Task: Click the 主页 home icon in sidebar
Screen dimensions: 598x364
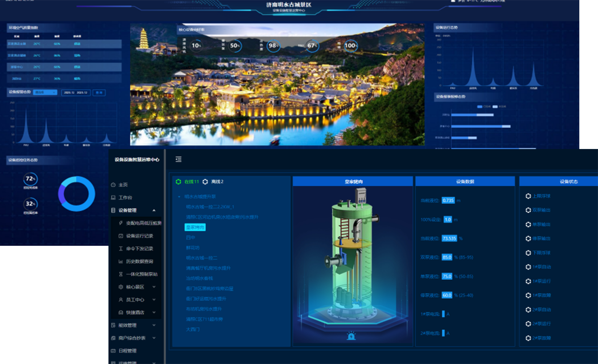Action: [x=113, y=185]
